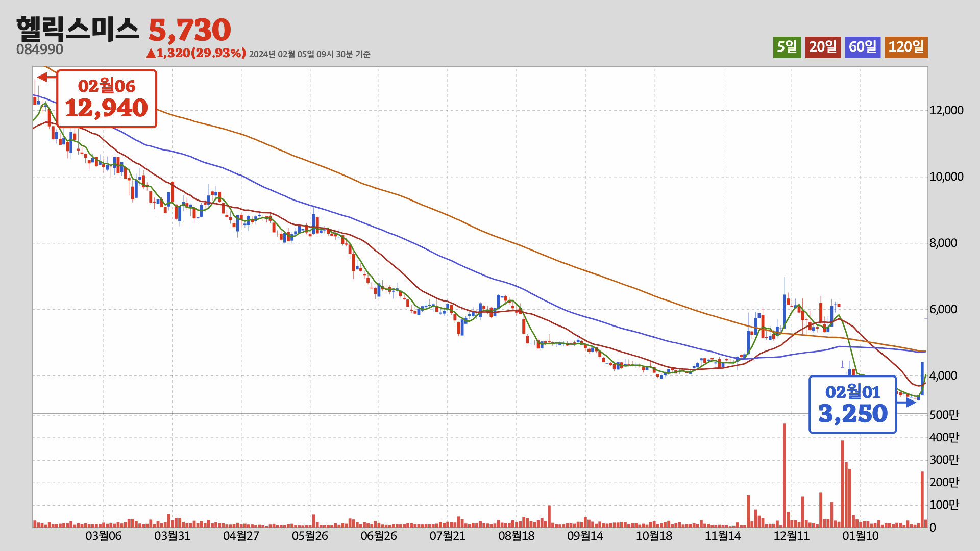
Task: Click the 100만 volume axis label
Action: (x=944, y=505)
